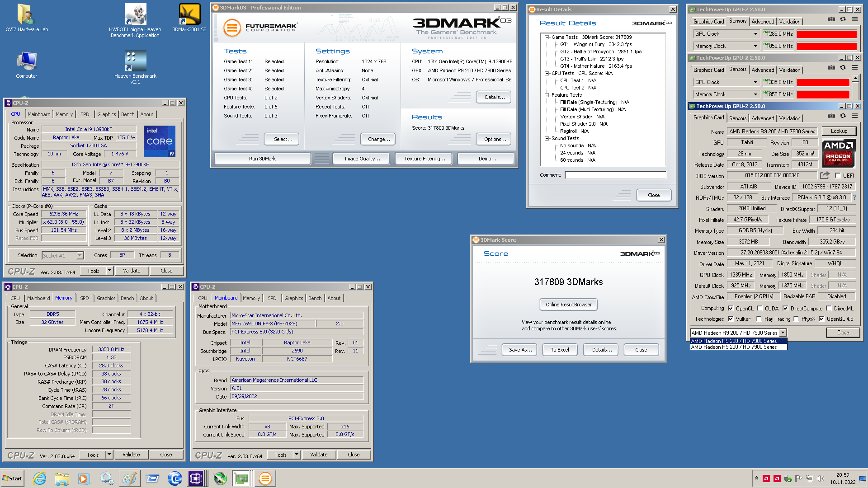Open Memory Clock dropdown in top GPU-Z window

coord(726,46)
